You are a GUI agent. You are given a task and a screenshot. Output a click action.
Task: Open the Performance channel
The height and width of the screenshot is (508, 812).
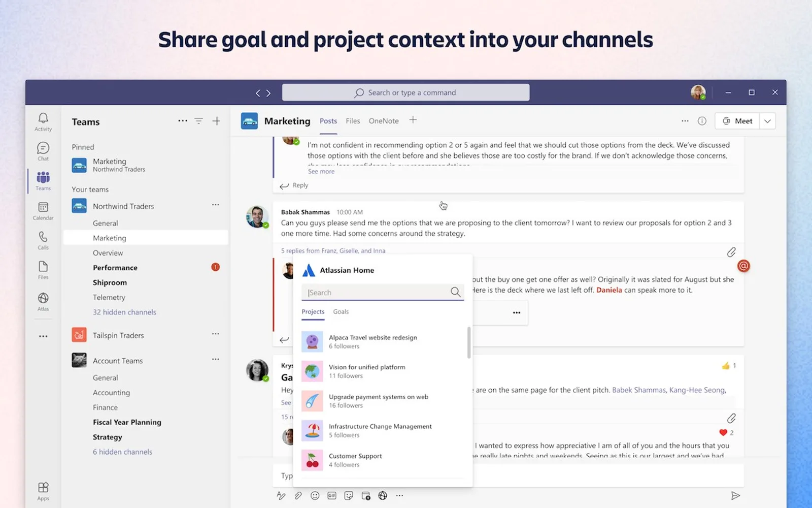(115, 268)
